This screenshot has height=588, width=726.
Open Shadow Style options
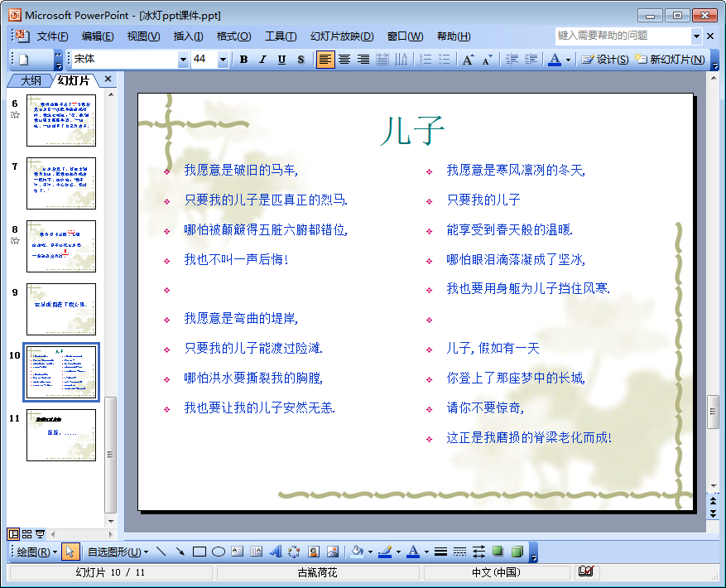click(x=498, y=552)
